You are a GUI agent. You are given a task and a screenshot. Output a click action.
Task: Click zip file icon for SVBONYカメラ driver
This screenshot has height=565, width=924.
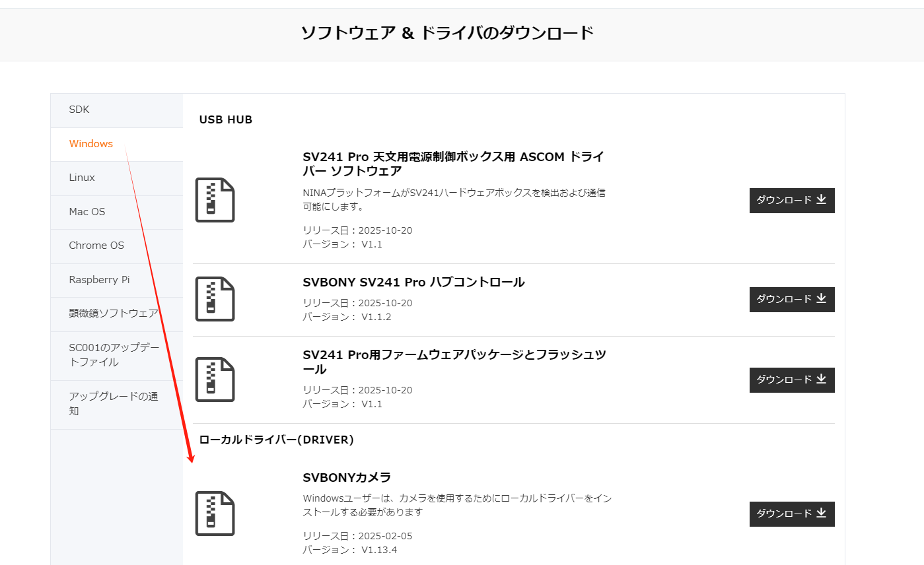tap(215, 514)
